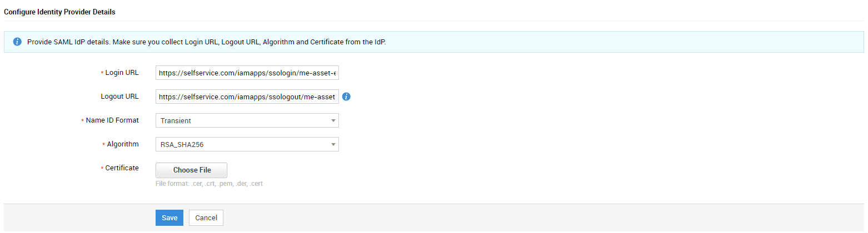Screen dimensions: 868x233
Task: Click the arrow on the Name ID Format combo box
Action: point(333,120)
